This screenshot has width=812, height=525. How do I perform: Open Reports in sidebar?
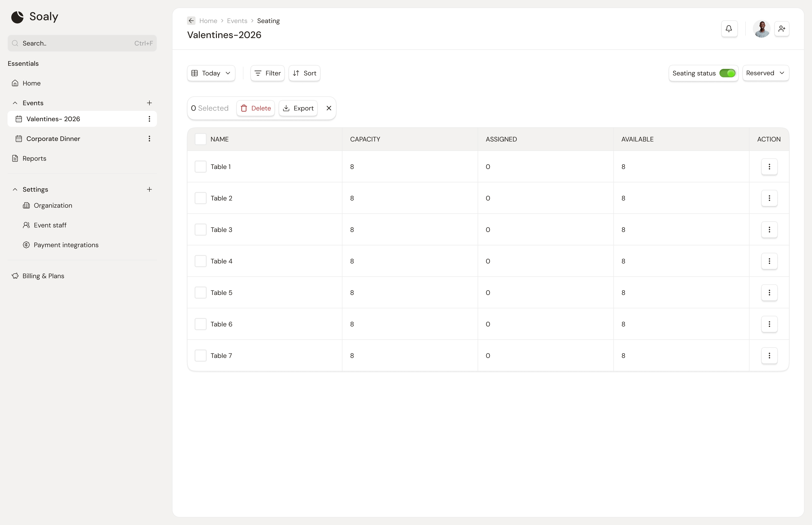pos(82,159)
